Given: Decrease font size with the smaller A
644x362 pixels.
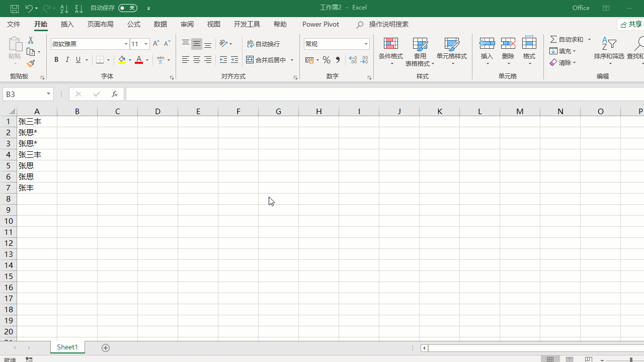Looking at the screenshot, I should coord(167,44).
